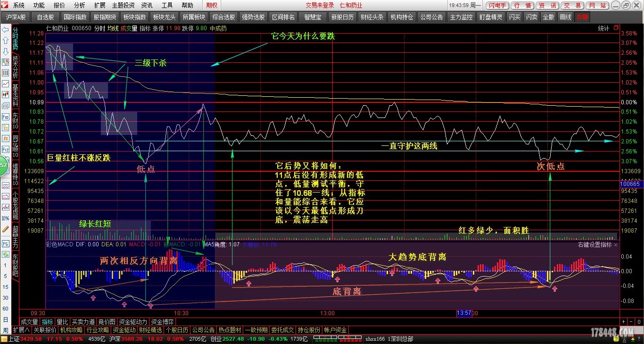Click the 闪电手 button
Viewport: 644px width, 344px height.
point(497,5)
